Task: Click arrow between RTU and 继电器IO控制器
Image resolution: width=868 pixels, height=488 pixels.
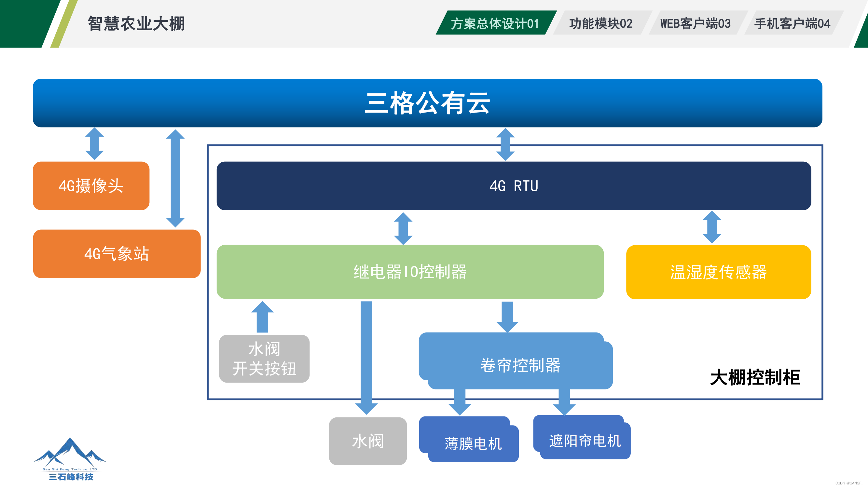Action: [403, 228]
